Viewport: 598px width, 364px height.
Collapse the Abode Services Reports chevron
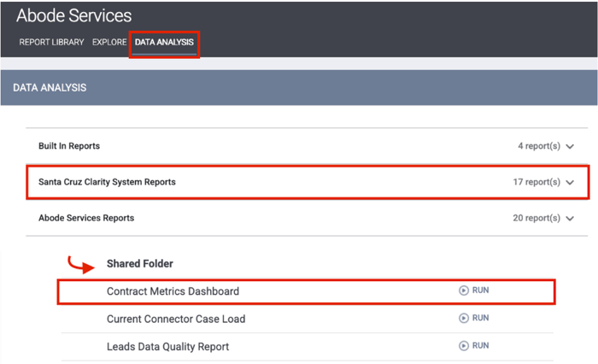tap(570, 219)
